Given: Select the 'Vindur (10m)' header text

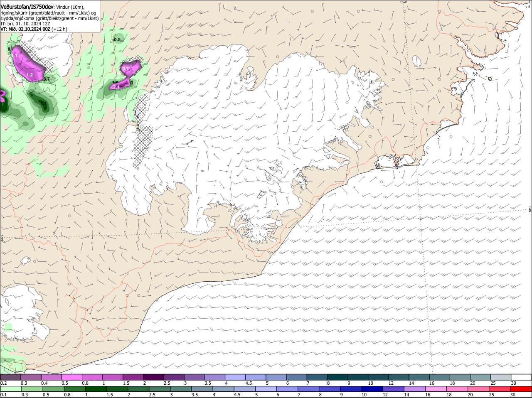Looking at the screenshot, I should (70, 7).
